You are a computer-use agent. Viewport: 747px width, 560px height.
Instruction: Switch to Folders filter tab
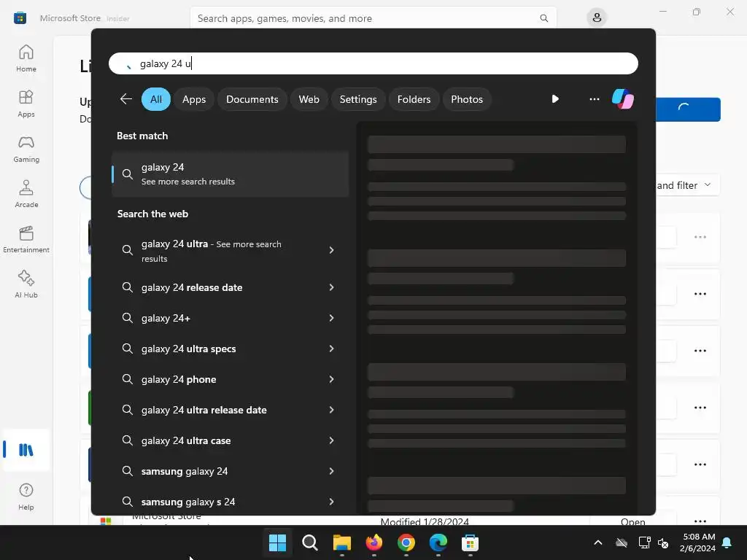414,99
